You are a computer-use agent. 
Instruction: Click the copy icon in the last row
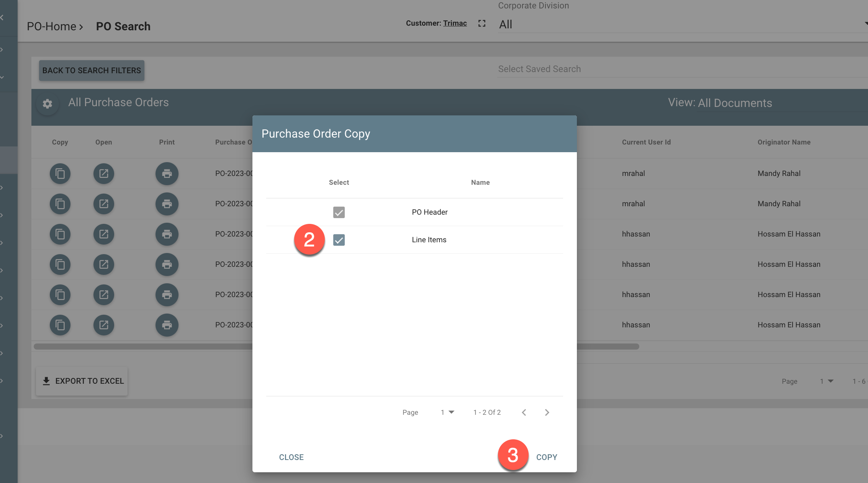point(60,325)
